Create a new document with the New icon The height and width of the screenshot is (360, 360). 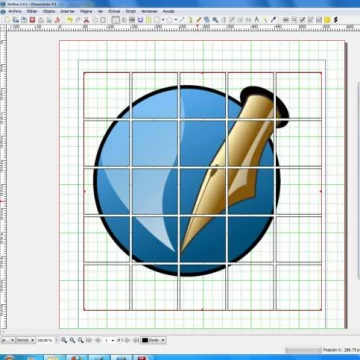click(x=7, y=20)
